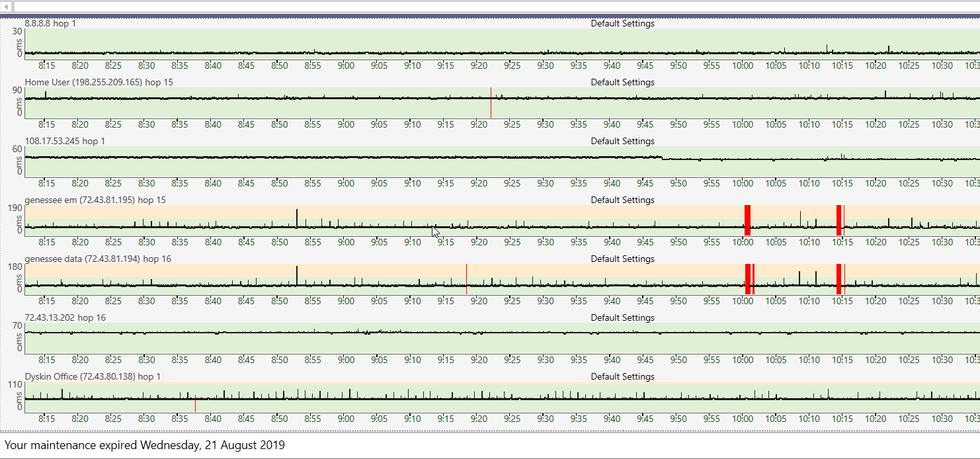Select the genessee data (72.43.81.194) graph title

coord(98,259)
